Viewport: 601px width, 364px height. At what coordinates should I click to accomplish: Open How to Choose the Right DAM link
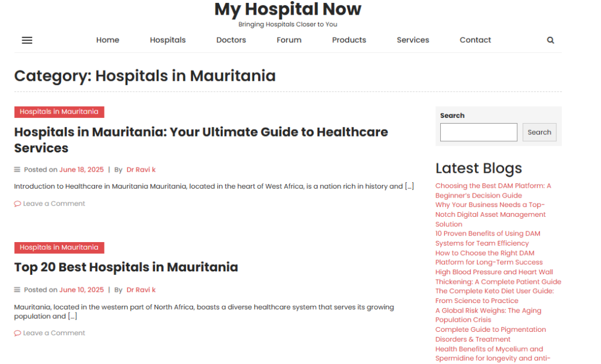pos(489,257)
